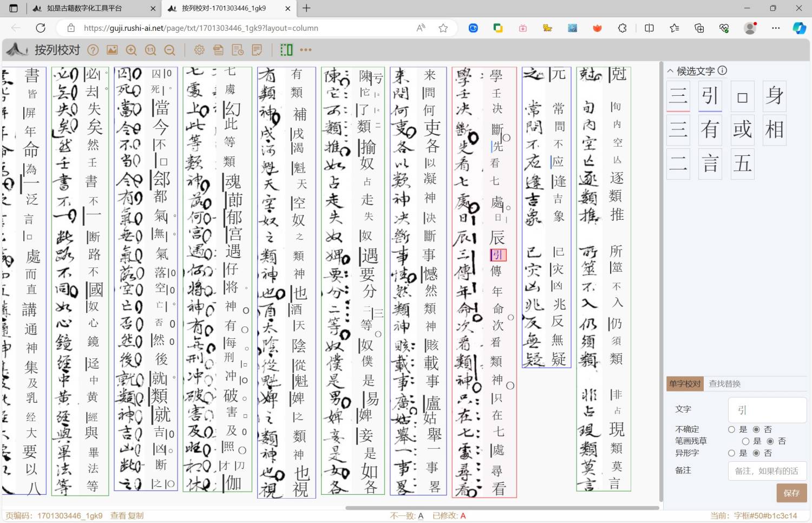
Task: Click the document print-style toolbar icon
Action: coord(218,50)
